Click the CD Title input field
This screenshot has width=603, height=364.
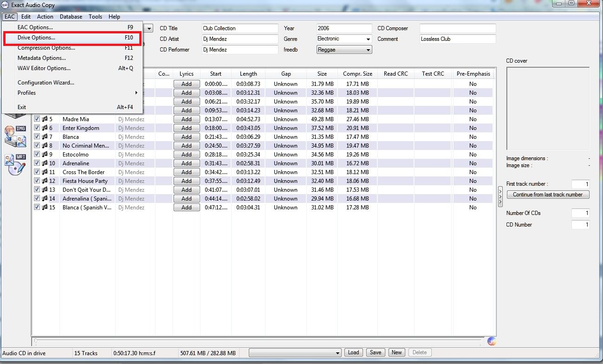[240, 28]
